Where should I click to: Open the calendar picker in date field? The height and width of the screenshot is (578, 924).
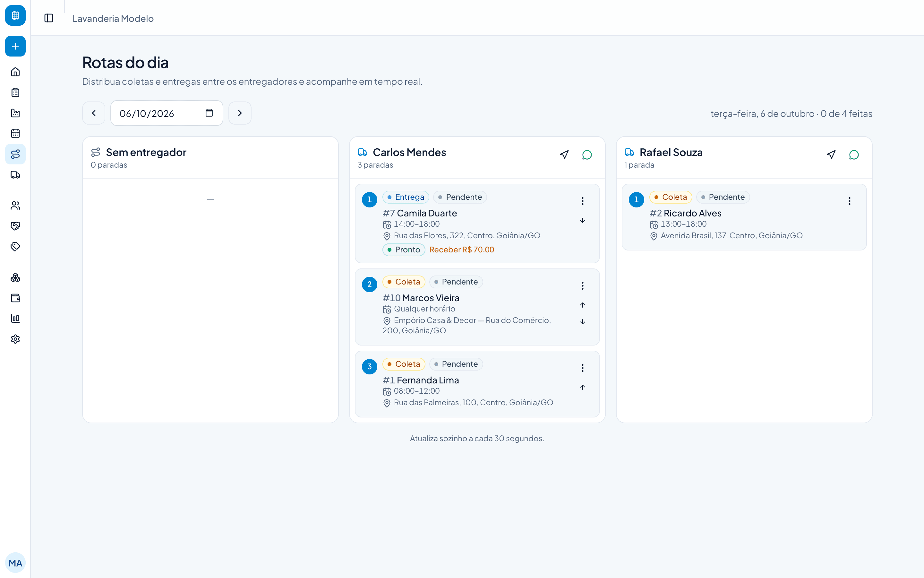(x=209, y=113)
